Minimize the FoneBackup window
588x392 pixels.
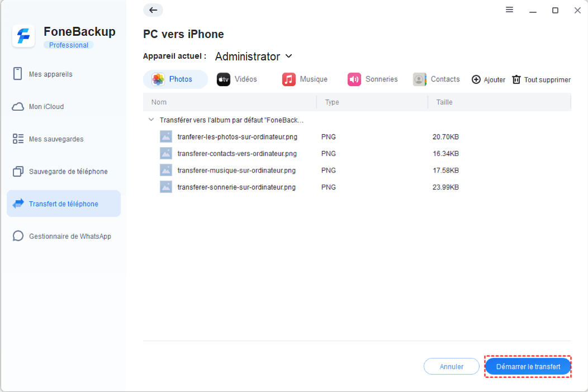click(533, 11)
